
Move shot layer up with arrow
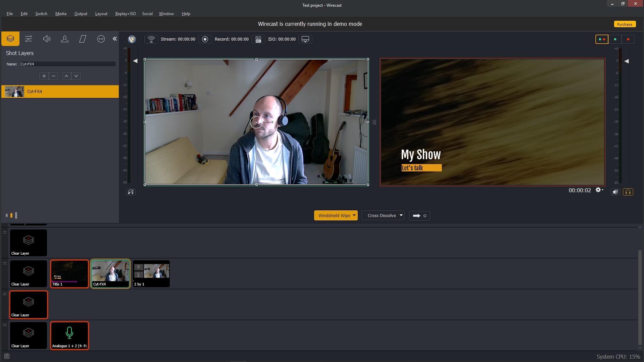tap(66, 76)
